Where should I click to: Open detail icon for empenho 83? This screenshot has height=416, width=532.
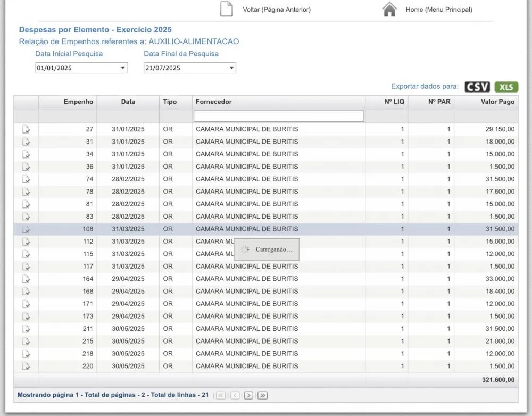(26, 217)
